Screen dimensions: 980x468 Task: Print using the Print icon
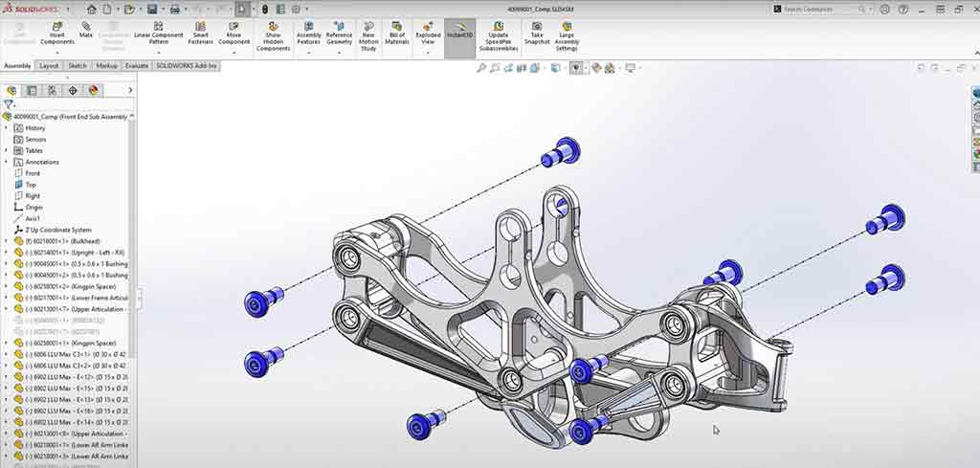coord(175,10)
